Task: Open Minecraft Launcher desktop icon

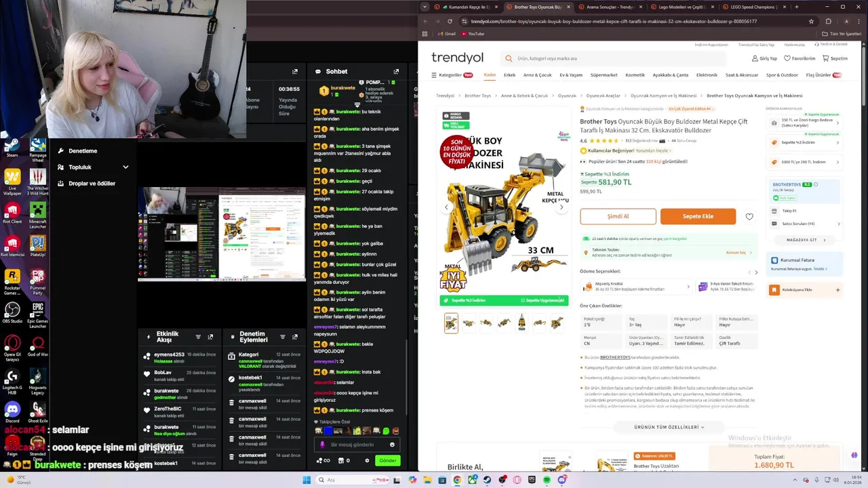Action: point(38,213)
